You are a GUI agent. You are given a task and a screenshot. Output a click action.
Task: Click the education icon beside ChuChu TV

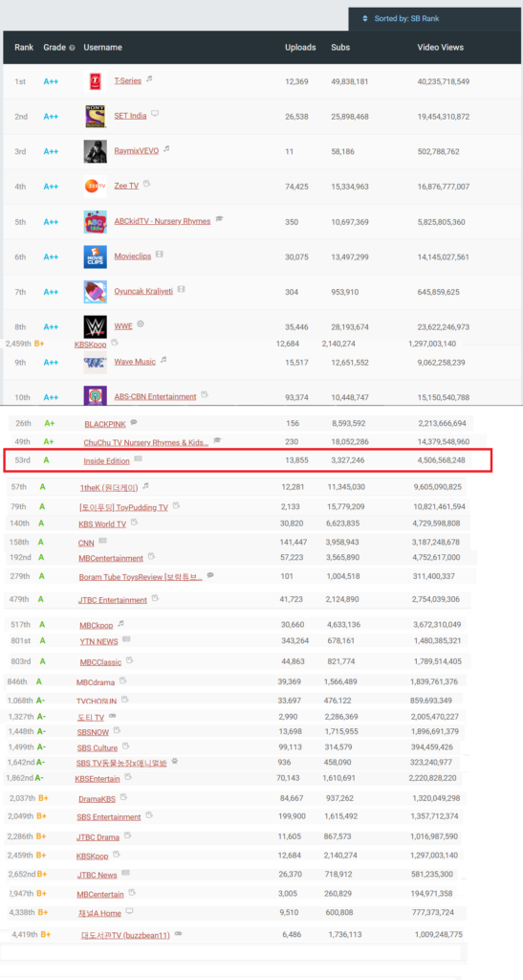[217, 440]
